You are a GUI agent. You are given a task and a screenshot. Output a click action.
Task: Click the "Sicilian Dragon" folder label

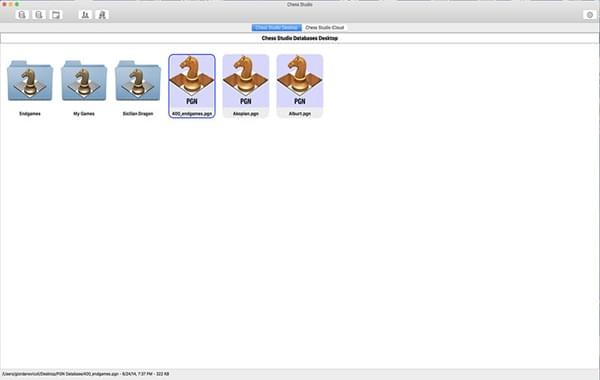click(138, 114)
